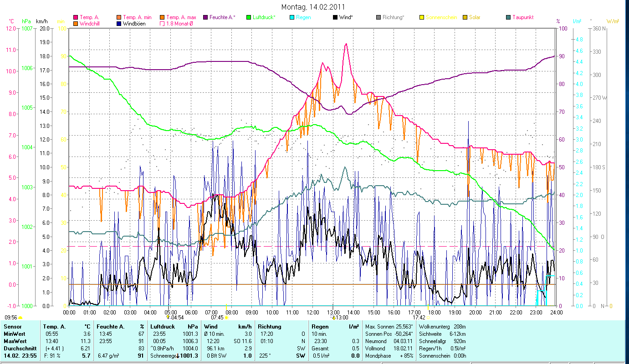Click the pink Temp. A. legend swatch
The height and width of the screenshot is (364, 629).
pos(76,18)
